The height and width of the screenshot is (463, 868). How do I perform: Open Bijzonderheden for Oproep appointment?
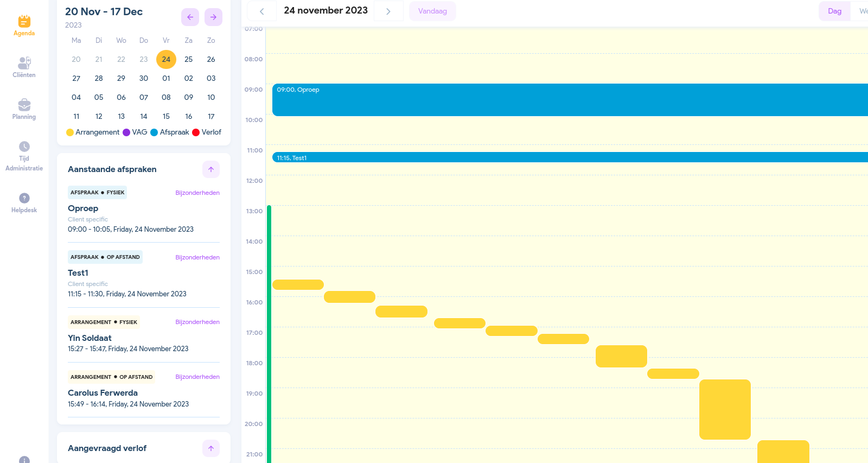pos(197,193)
